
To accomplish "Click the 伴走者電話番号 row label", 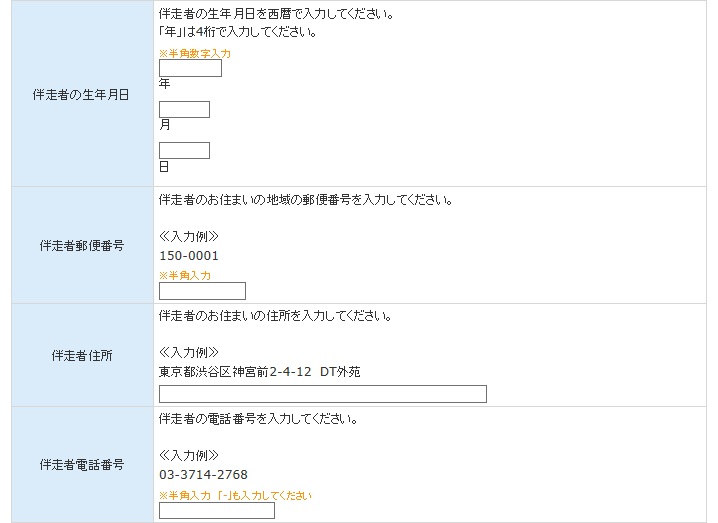I will [x=82, y=464].
